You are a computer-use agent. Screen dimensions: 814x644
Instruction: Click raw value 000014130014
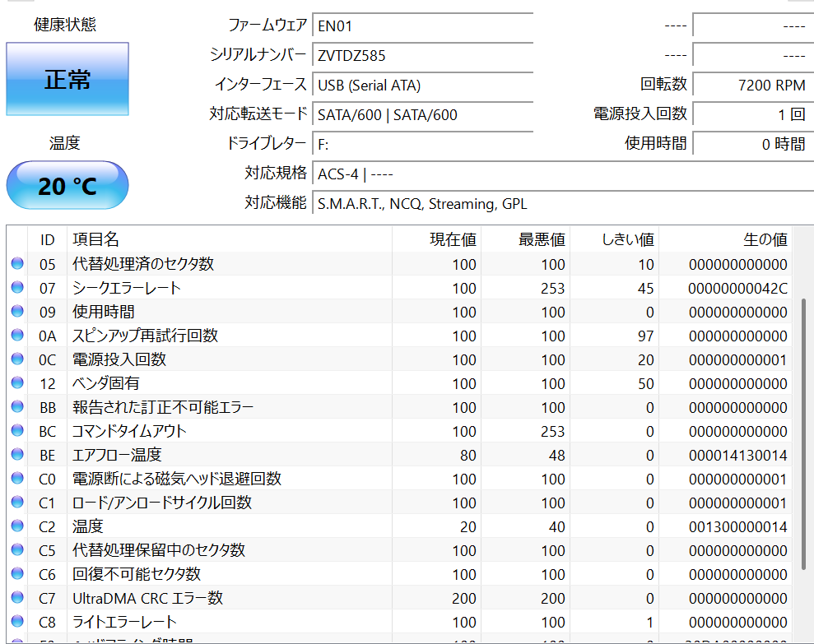coord(737,456)
